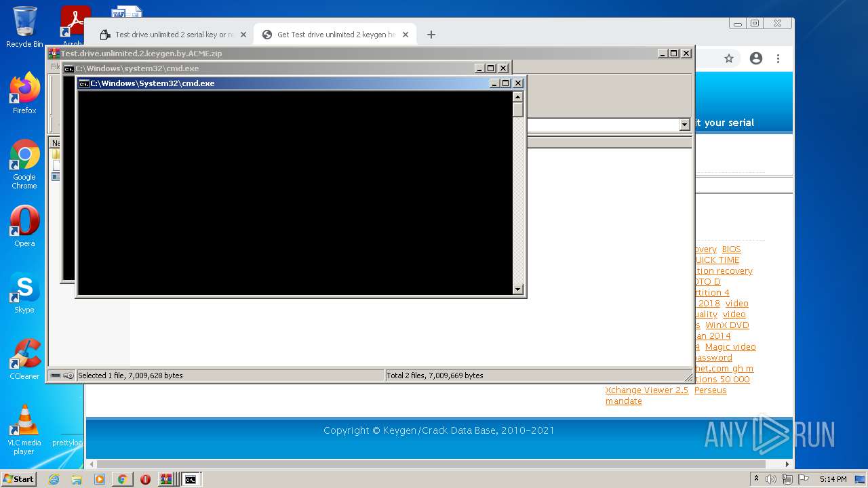The width and height of the screenshot is (868, 488).
Task: Click WinRAR status bar drive icon
Action: (x=56, y=375)
